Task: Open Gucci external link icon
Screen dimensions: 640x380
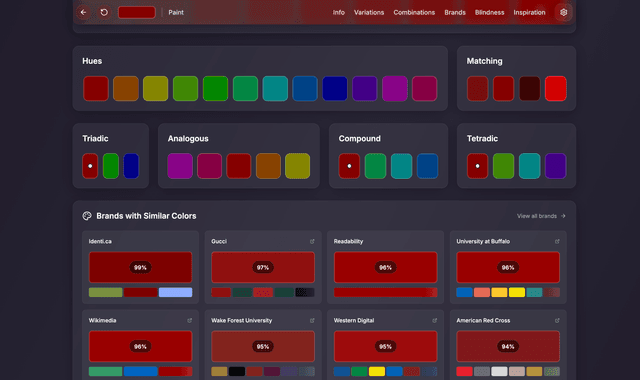Action: [312, 241]
